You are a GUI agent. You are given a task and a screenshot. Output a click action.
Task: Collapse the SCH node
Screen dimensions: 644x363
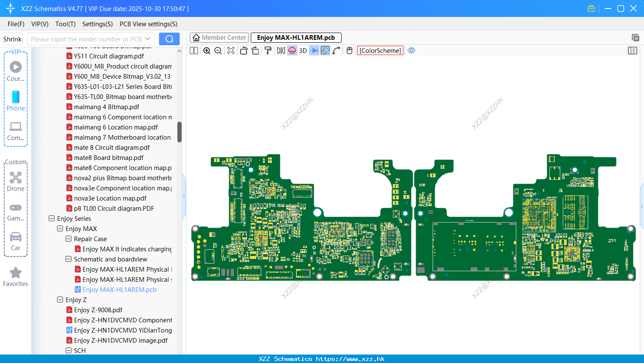coord(69,351)
